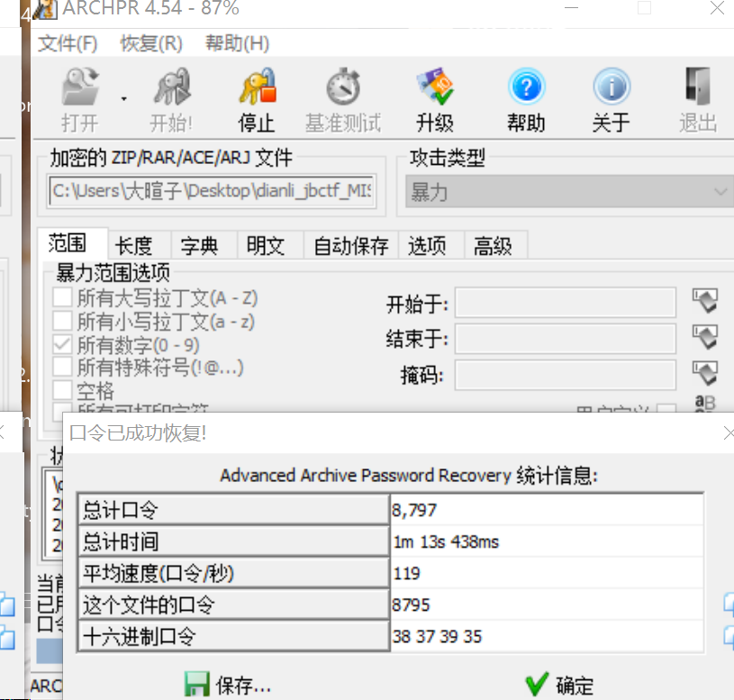Save results with 保存... button
Screen dimensions: 734x700
(228, 685)
